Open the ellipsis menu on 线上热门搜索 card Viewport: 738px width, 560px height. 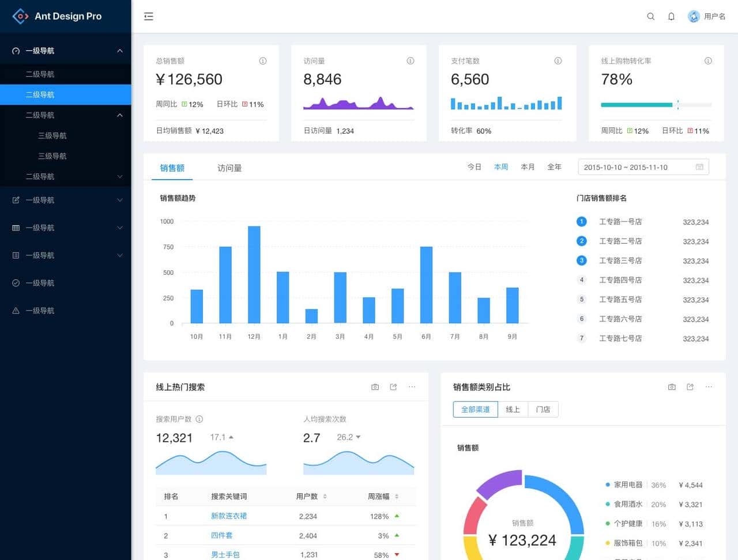coord(412,387)
